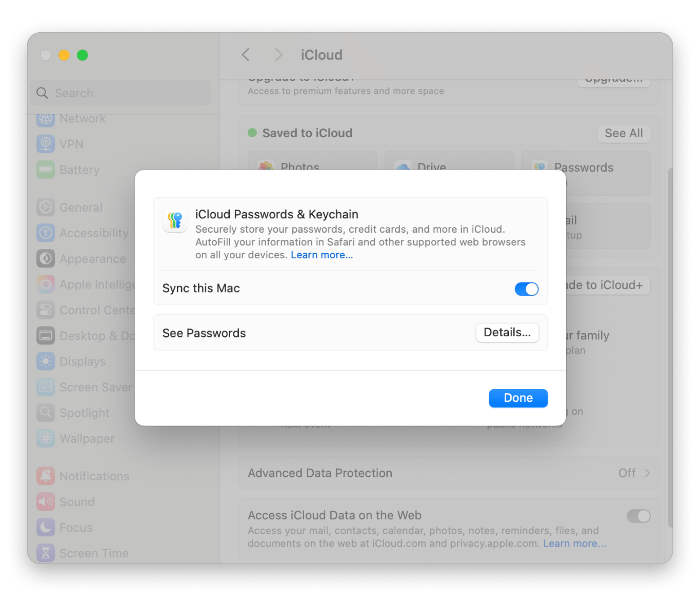Open the Displays pane icon

coord(46,361)
